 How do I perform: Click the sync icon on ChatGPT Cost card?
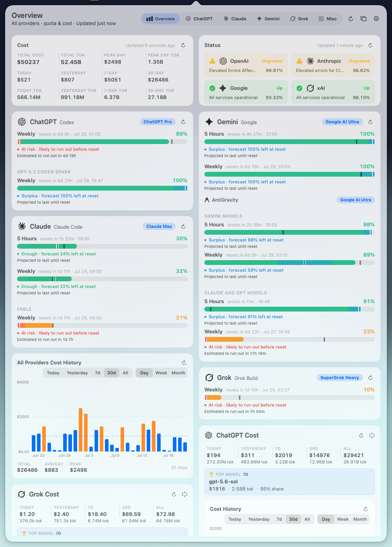[x=372, y=436]
